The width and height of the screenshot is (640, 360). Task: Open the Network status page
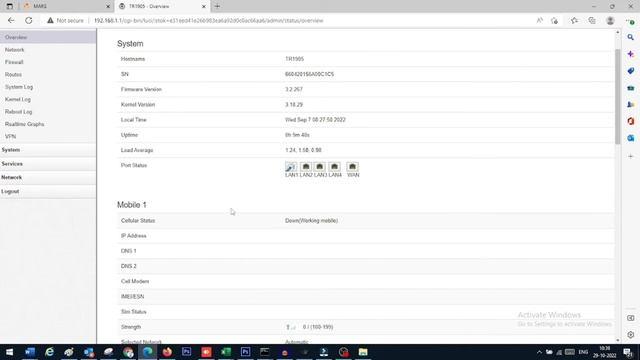click(15, 50)
